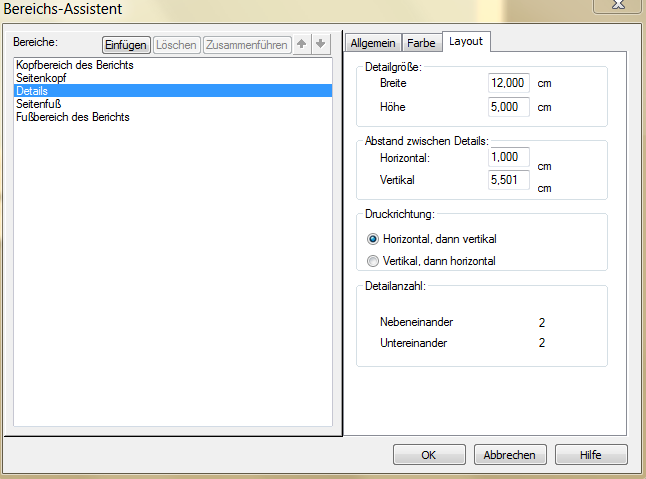
Task: Click the Höhe input field
Action: tap(508, 107)
